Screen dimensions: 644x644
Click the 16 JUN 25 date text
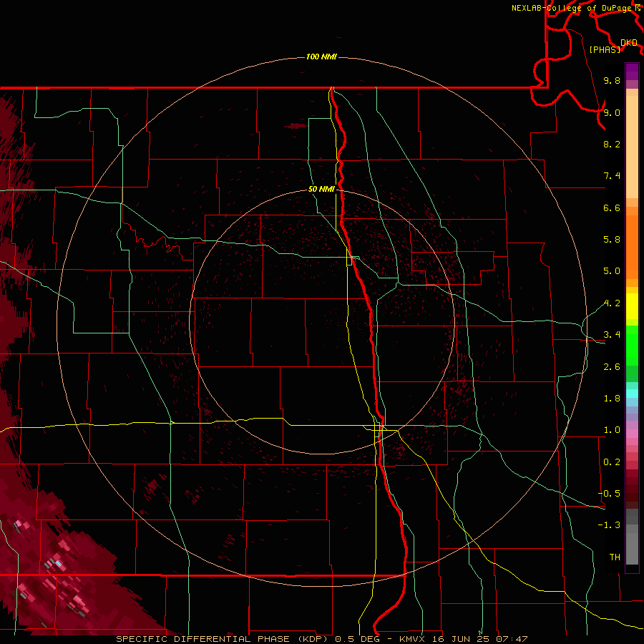(460, 639)
